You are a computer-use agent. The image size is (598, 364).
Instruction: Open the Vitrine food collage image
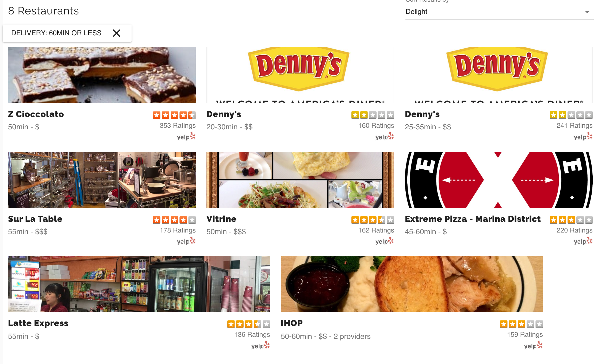tap(300, 180)
